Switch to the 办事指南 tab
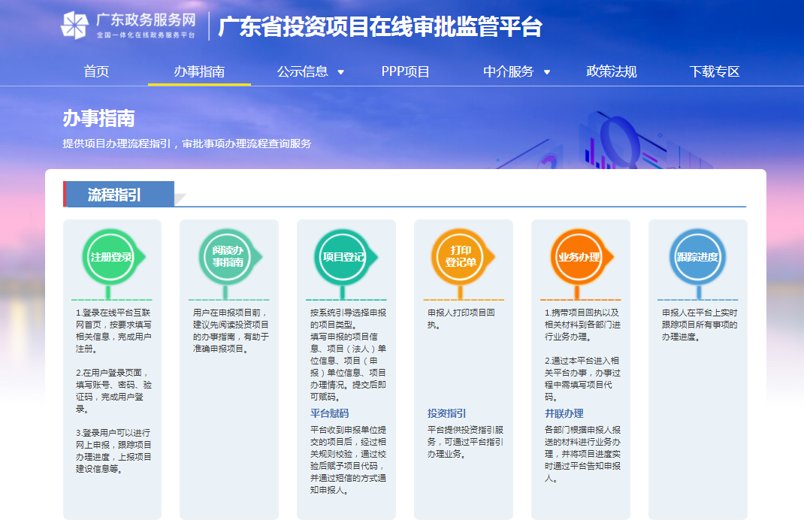 click(x=199, y=71)
